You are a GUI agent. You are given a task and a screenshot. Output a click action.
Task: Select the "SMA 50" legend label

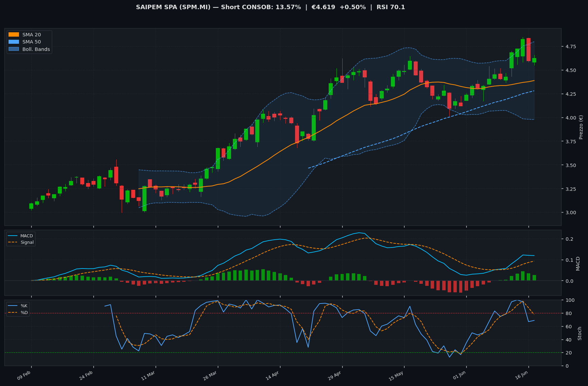[32, 42]
